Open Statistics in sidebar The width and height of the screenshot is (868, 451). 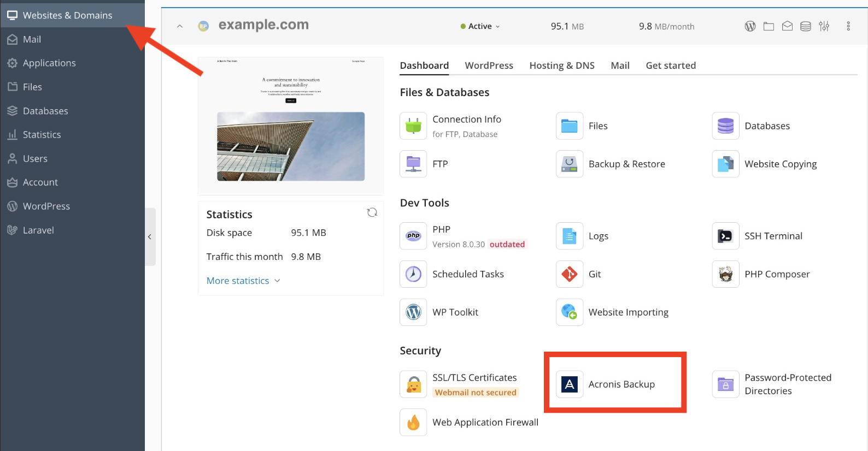pyautogui.click(x=72, y=134)
